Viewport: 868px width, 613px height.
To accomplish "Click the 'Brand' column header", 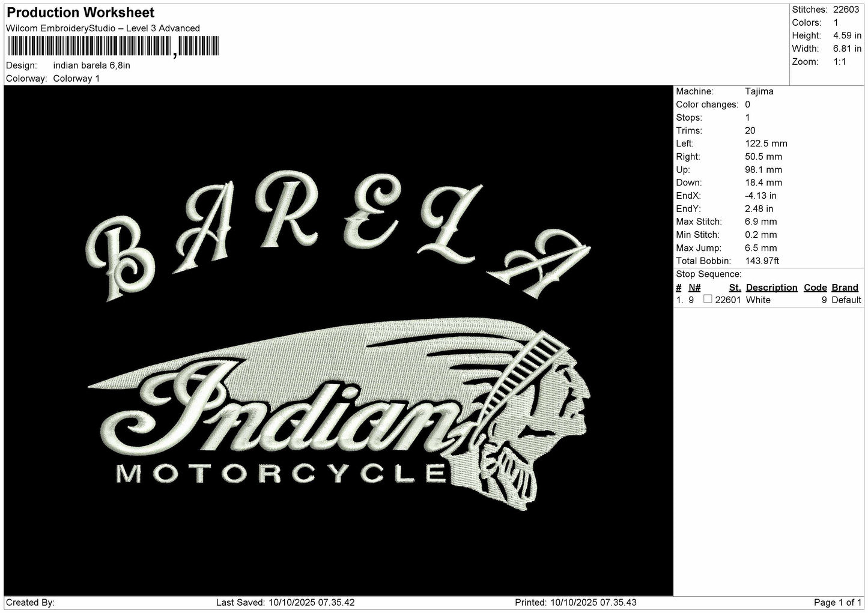I will click(x=845, y=288).
